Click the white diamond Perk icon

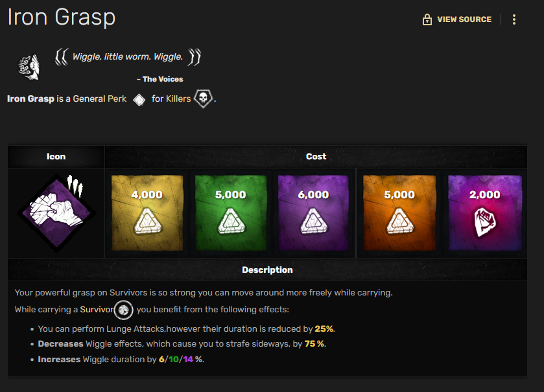139,100
